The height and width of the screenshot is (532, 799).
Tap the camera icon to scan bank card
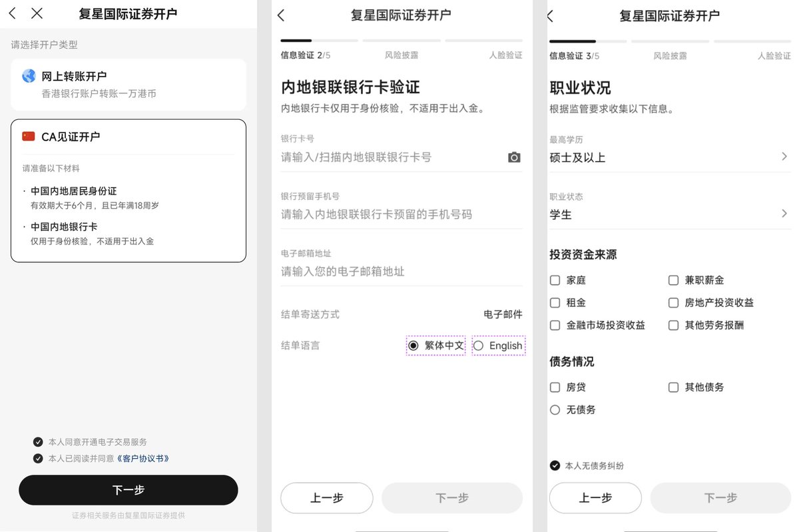click(514, 157)
